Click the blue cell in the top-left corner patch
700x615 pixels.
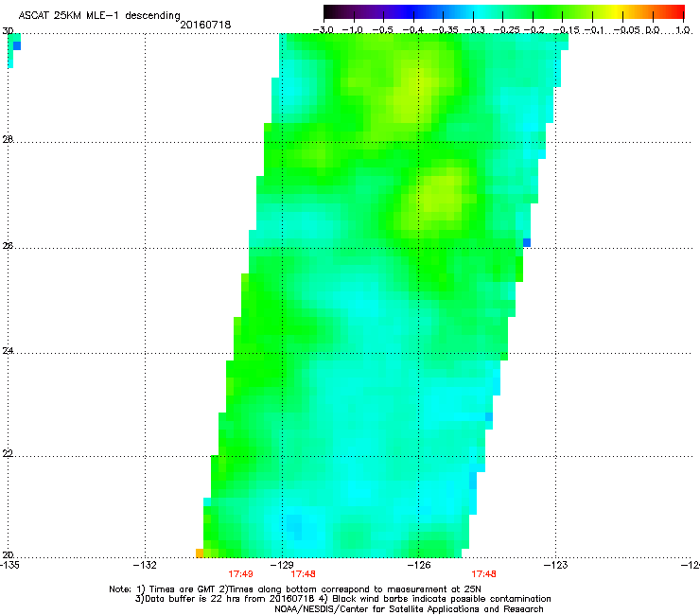point(17,45)
